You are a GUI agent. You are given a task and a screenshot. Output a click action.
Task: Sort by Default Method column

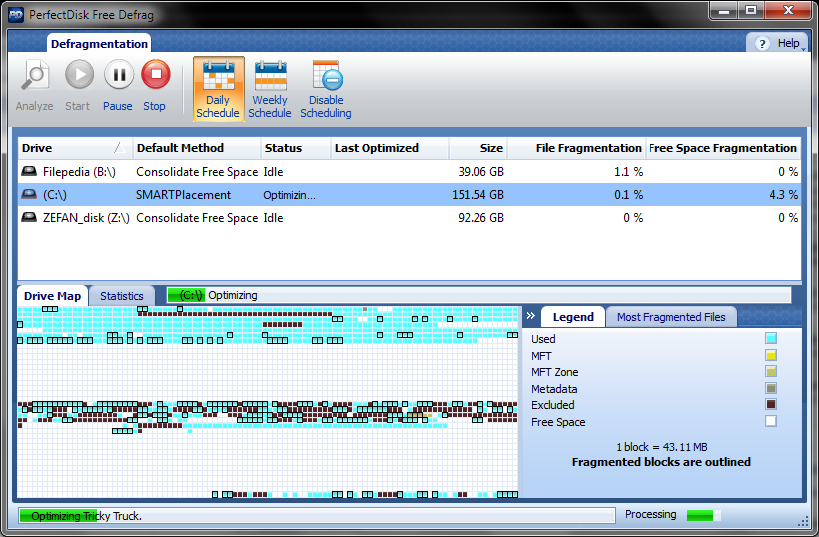click(x=196, y=148)
